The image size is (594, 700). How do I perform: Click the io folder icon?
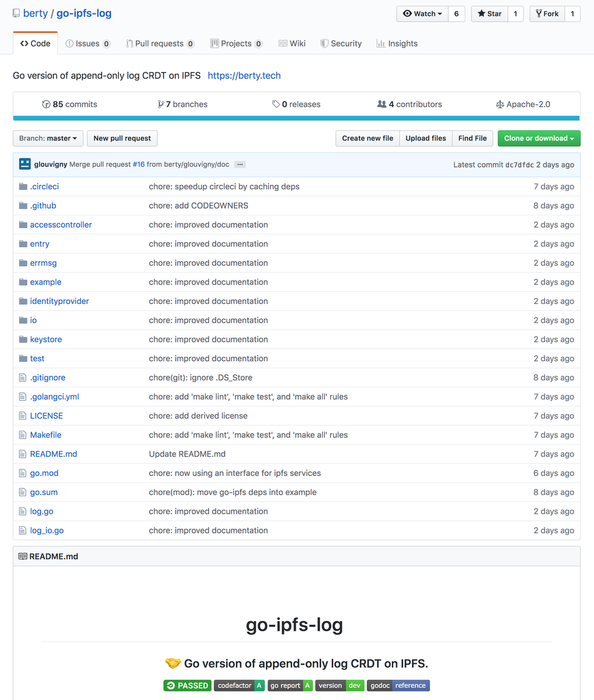(x=23, y=320)
